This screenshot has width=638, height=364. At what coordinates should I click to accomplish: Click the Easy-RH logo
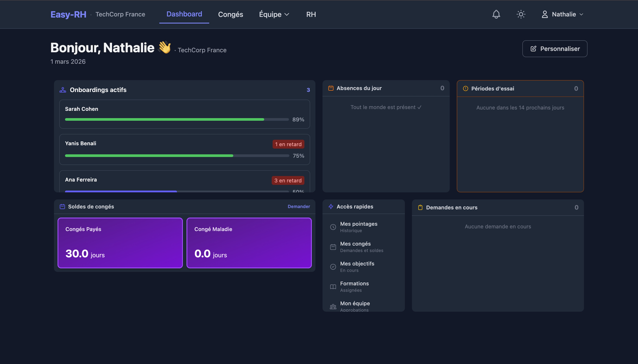[68, 14]
